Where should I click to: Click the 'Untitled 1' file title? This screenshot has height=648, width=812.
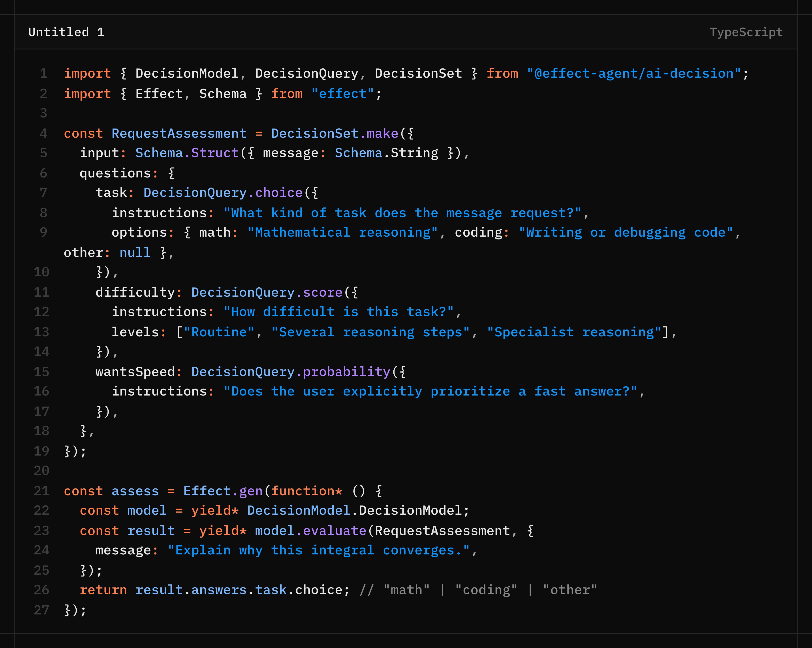[66, 32]
